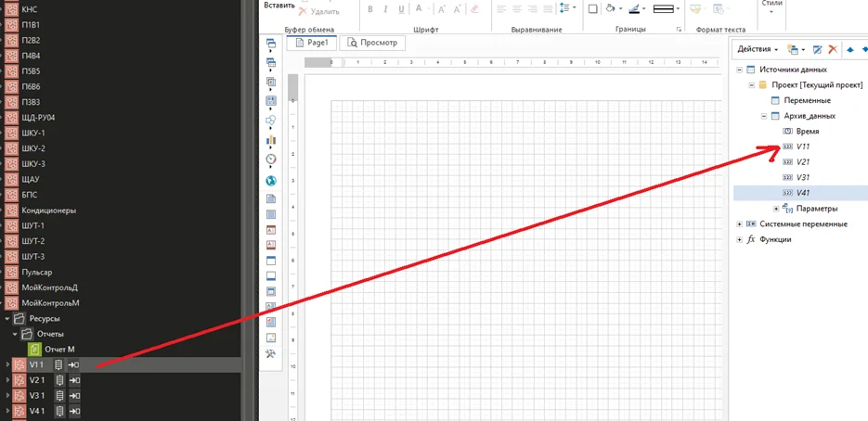This screenshot has height=421, width=868.
Task: Select the chart component in toolbox
Action: point(271,141)
